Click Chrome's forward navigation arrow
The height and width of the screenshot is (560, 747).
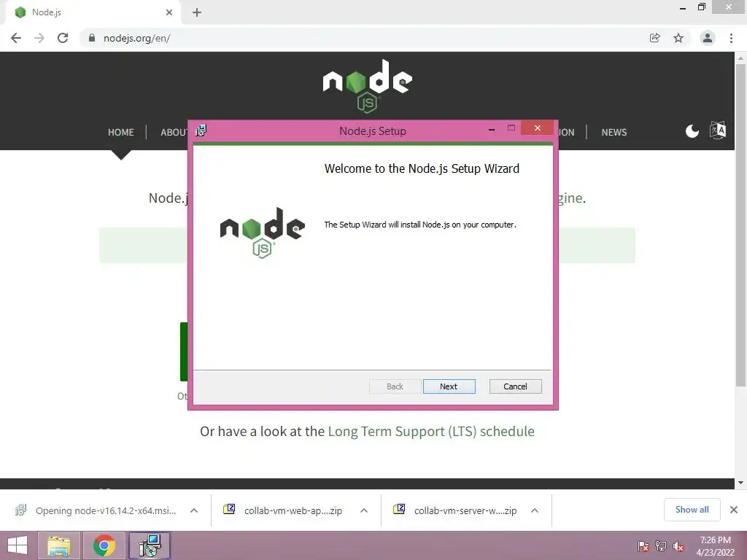pyautogui.click(x=39, y=38)
